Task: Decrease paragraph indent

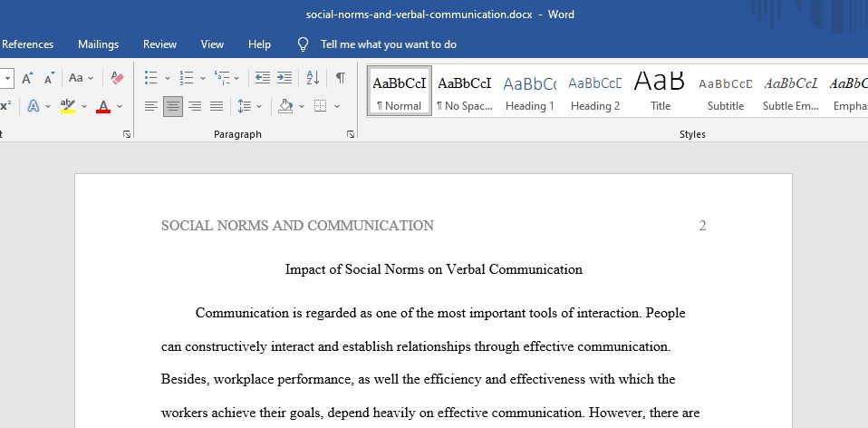Action: (263, 78)
